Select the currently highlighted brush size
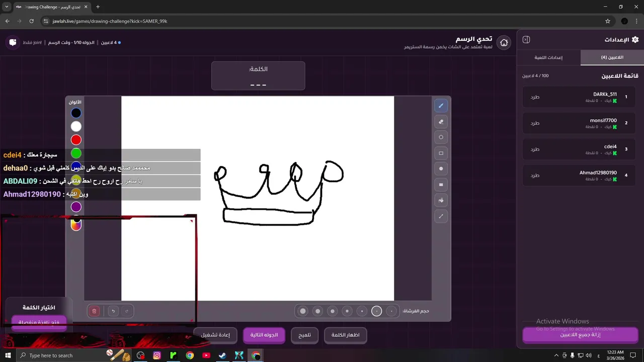This screenshot has width=644, height=362. coord(377,311)
